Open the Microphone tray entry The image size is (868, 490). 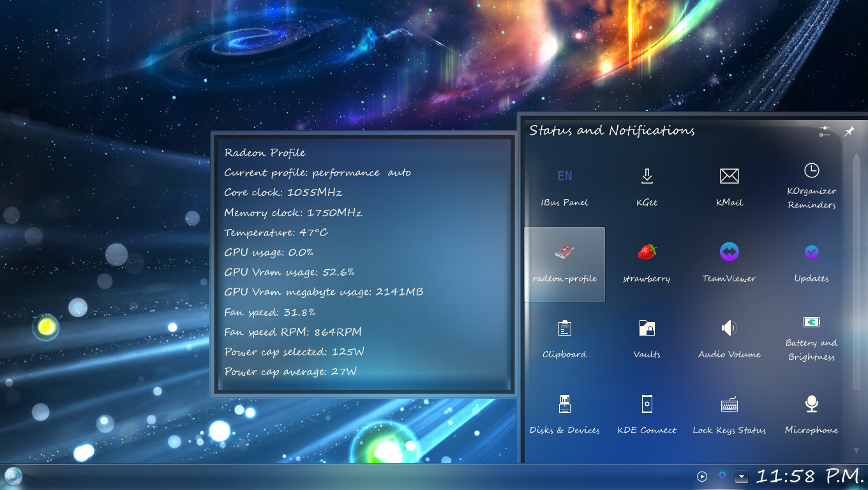(x=811, y=416)
